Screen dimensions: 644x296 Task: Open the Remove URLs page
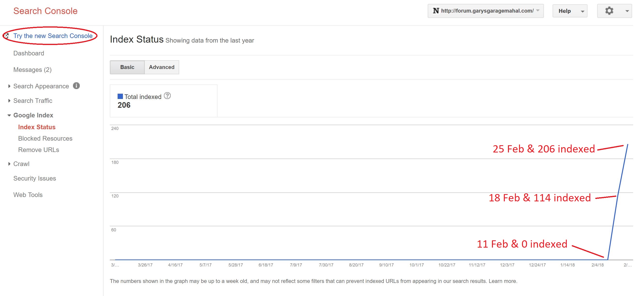39,150
